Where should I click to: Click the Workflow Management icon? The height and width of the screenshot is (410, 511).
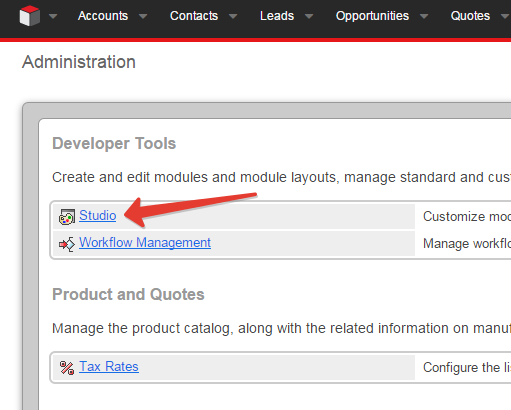pos(67,244)
